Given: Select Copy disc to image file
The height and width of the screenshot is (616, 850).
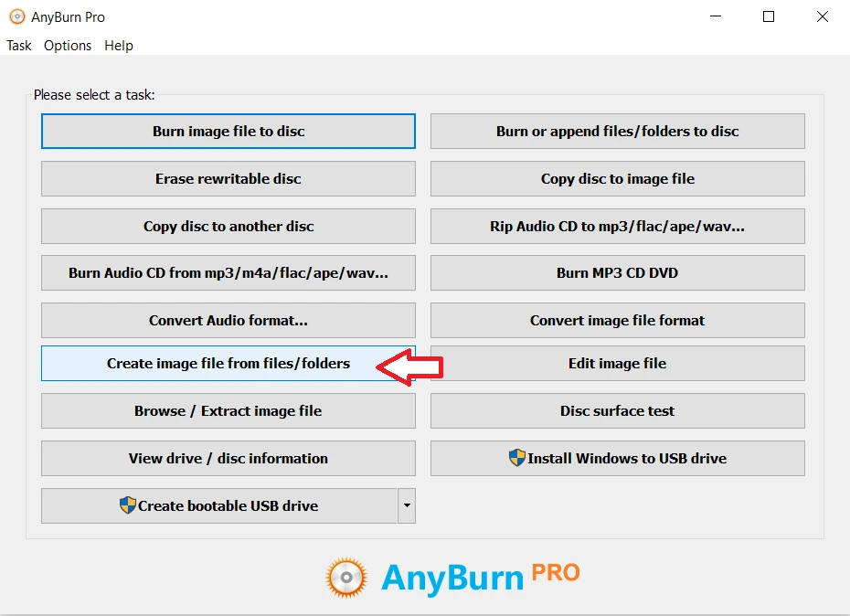Looking at the screenshot, I should (617, 178).
